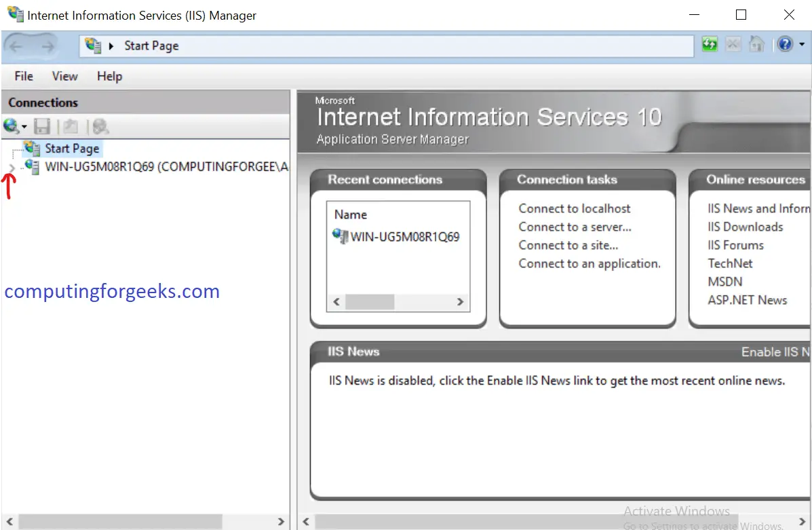Click WIN-UG5M08R1Q69 in Recent connections
The height and width of the screenshot is (530, 812).
(x=404, y=237)
